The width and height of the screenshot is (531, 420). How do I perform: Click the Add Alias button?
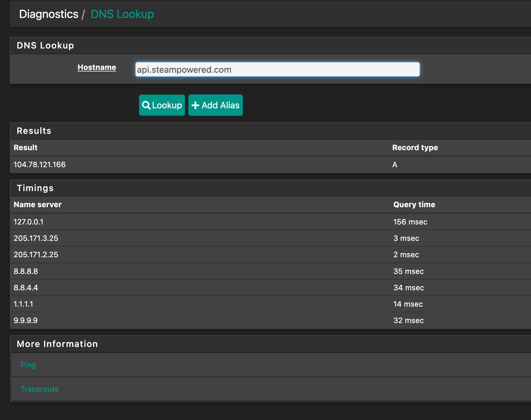point(215,105)
